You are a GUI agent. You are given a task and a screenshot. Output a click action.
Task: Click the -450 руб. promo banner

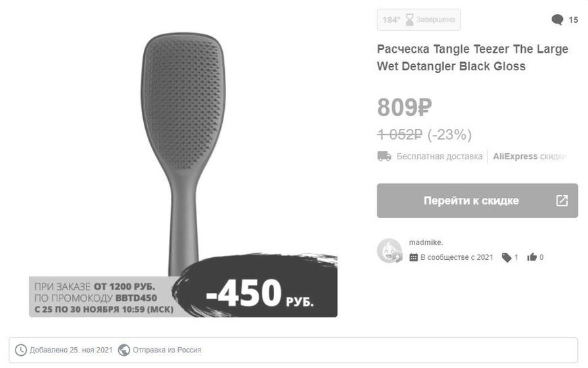click(x=260, y=294)
